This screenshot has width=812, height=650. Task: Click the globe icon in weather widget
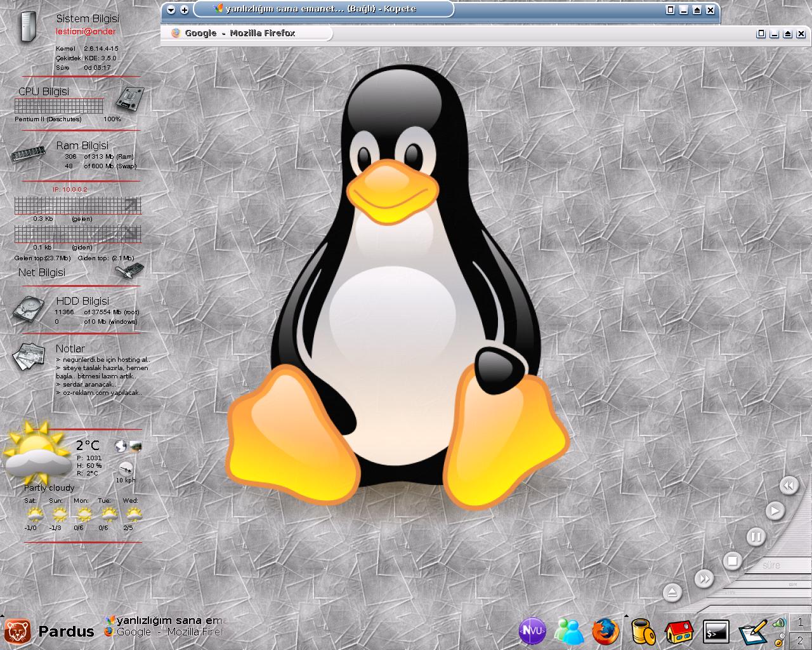121,446
